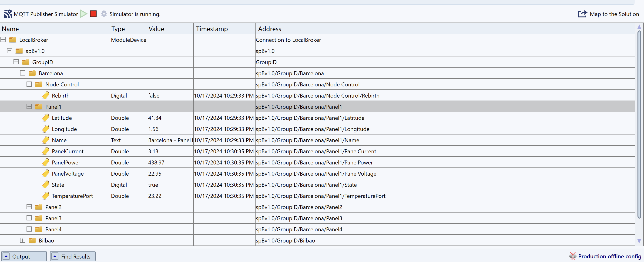This screenshot has width=644, height=262.
Task: Sort by the Value column header
Action: (170, 29)
